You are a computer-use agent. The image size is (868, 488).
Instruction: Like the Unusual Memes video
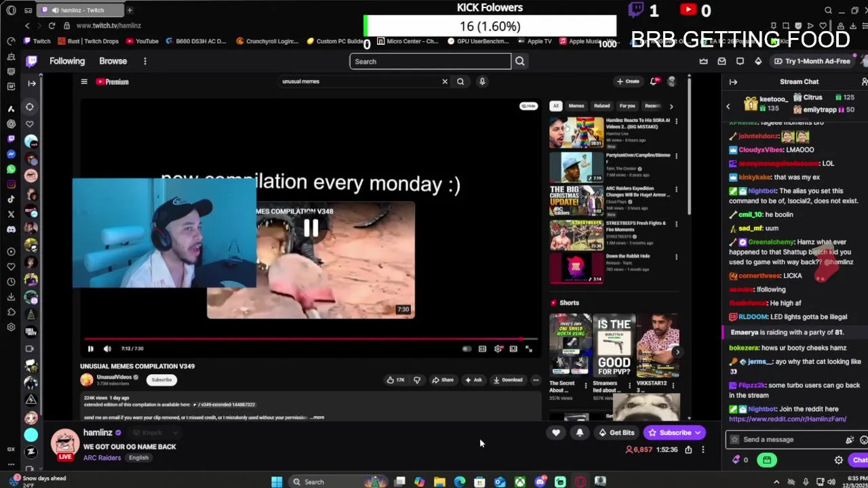(x=395, y=380)
